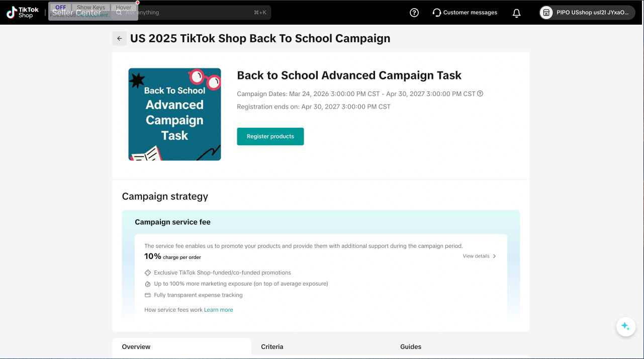The height and width of the screenshot is (359, 644).
Task: Open the sparkle AI assistant button
Action: 625,326
